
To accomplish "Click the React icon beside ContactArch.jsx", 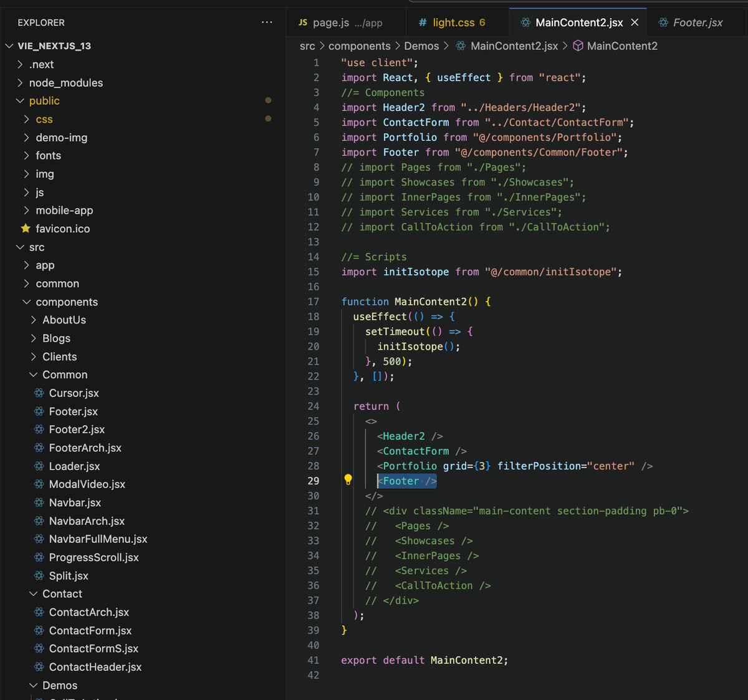I will click(x=39, y=612).
